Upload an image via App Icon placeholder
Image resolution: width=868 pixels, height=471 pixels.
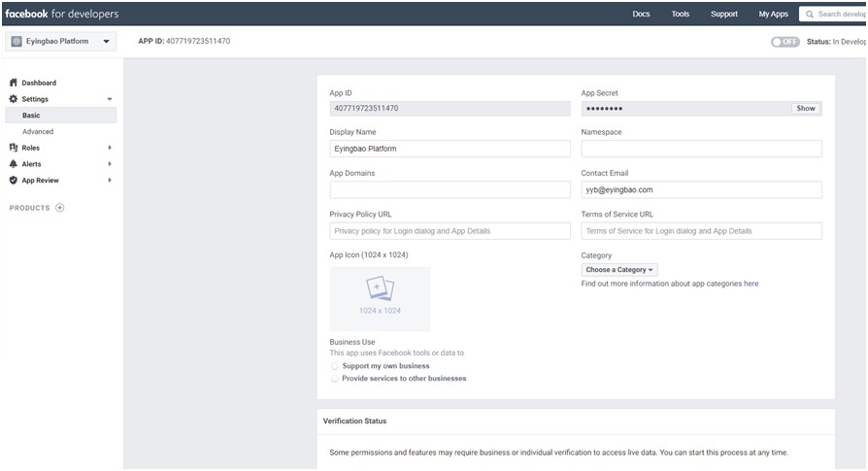click(x=380, y=298)
